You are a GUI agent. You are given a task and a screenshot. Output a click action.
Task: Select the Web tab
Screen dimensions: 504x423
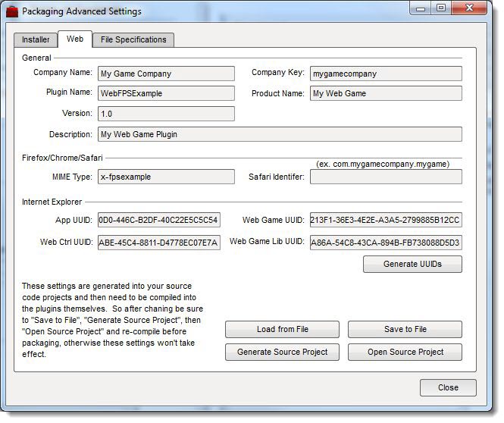point(75,39)
